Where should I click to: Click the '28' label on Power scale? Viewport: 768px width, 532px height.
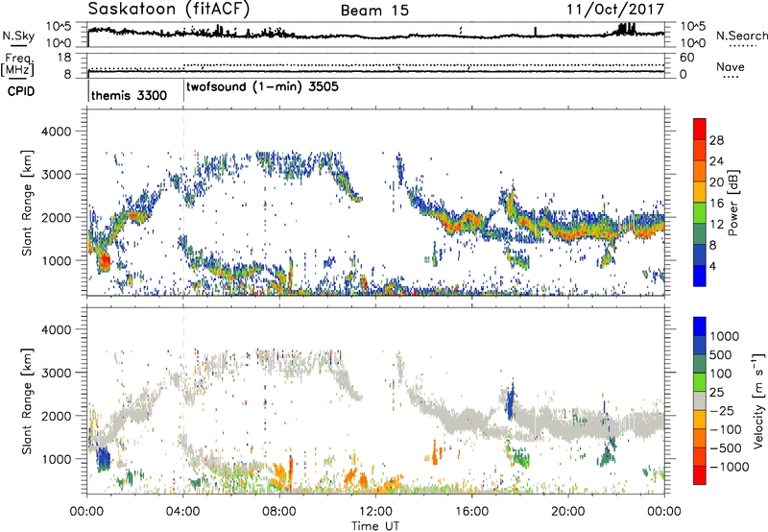click(x=716, y=140)
